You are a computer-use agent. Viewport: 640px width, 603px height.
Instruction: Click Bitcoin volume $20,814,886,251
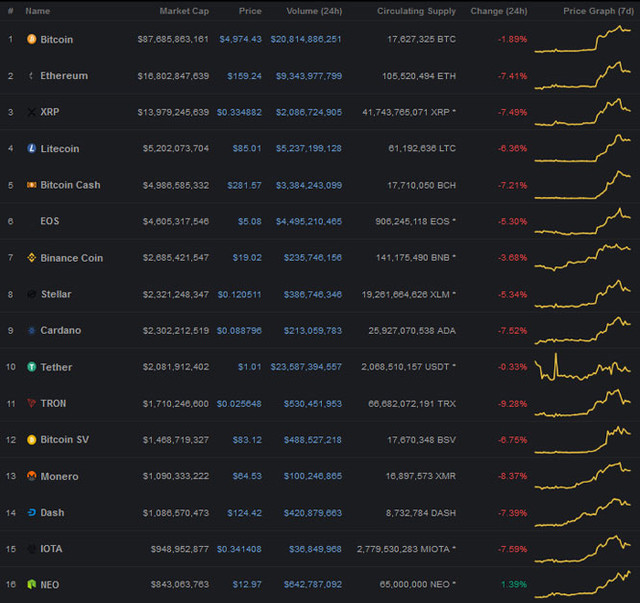pyautogui.click(x=306, y=39)
